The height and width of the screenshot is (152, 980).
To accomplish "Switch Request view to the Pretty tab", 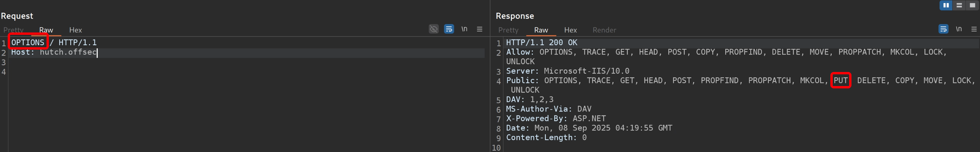I will [x=13, y=30].
